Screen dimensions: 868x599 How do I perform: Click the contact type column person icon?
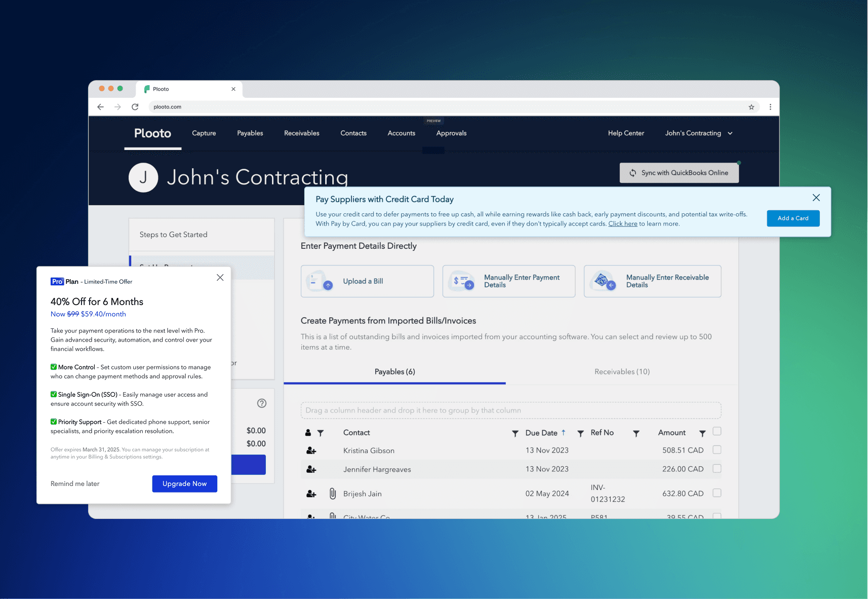tap(308, 433)
